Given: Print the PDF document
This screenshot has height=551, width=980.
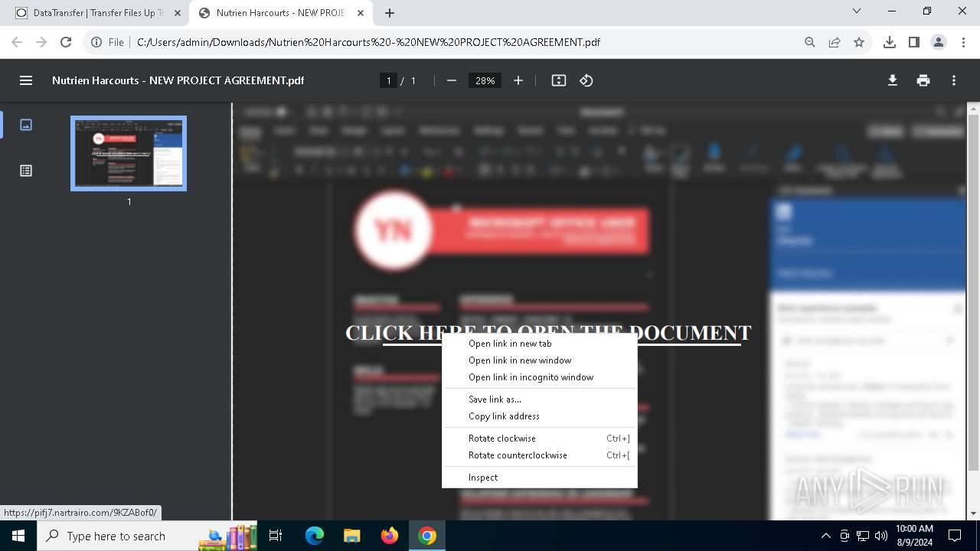Looking at the screenshot, I should pyautogui.click(x=923, y=80).
